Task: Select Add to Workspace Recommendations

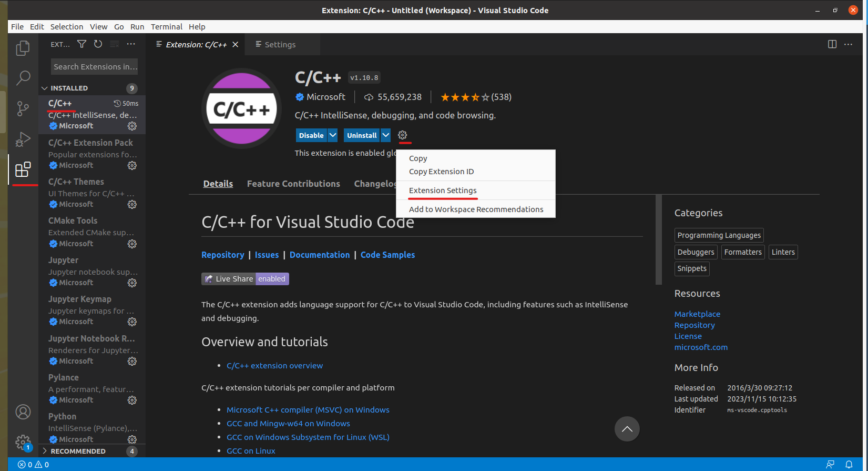Action: tap(475, 209)
